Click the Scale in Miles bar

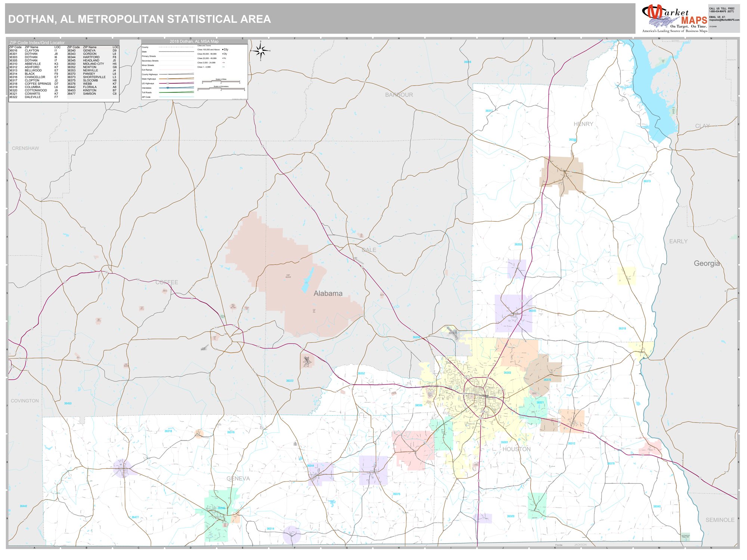click(x=221, y=81)
